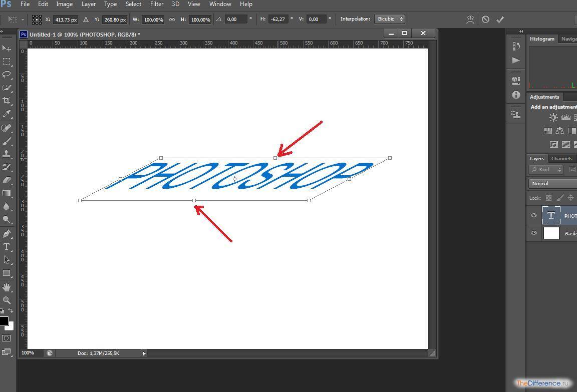Image resolution: width=577 pixels, height=392 pixels.
Task: Click the Brightness/Contrast adjustment button
Action: click(x=553, y=118)
